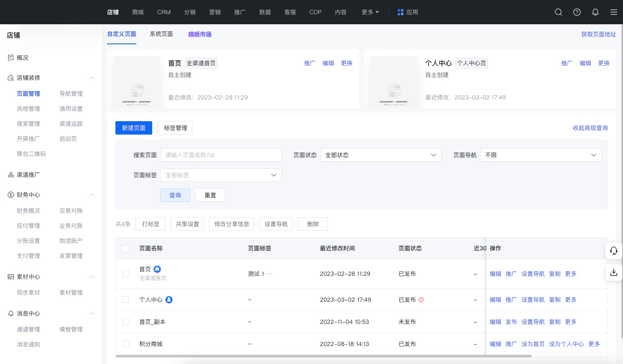
Task: Click the hamburger menu icon at top right
Action: (614, 12)
